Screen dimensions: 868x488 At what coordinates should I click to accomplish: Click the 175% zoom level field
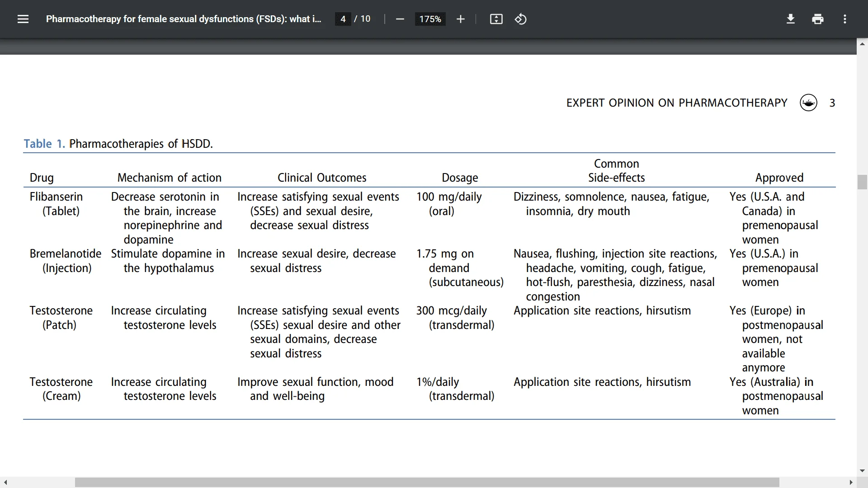430,19
